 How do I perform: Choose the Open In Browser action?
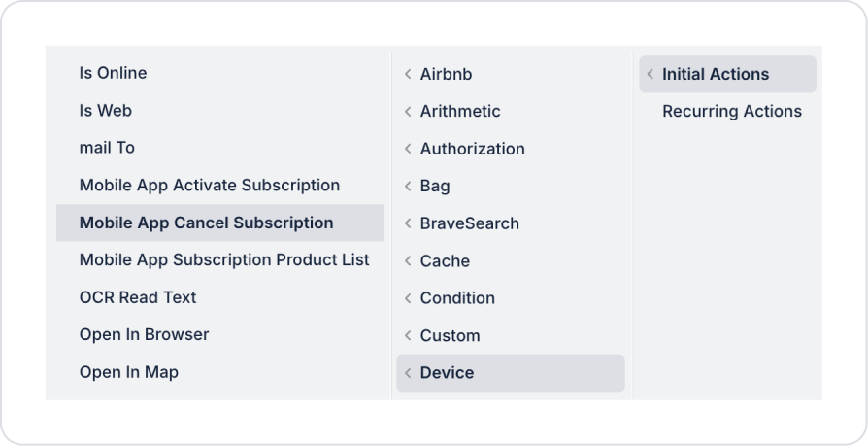click(x=144, y=335)
